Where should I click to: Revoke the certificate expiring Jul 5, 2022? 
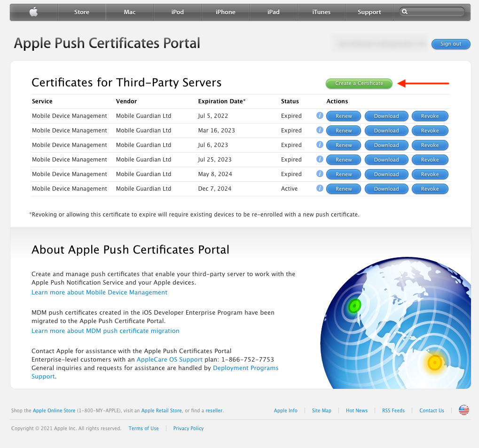tap(430, 116)
